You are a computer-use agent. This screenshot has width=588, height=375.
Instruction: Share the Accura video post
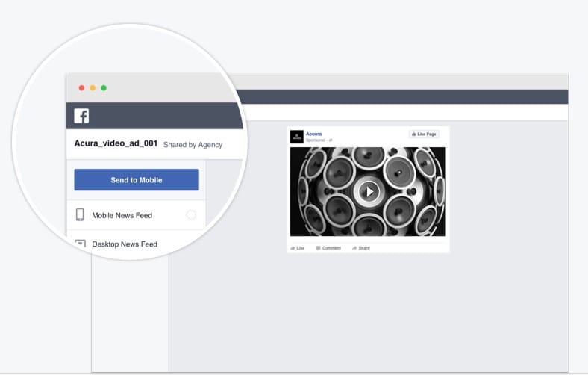click(361, 247)
